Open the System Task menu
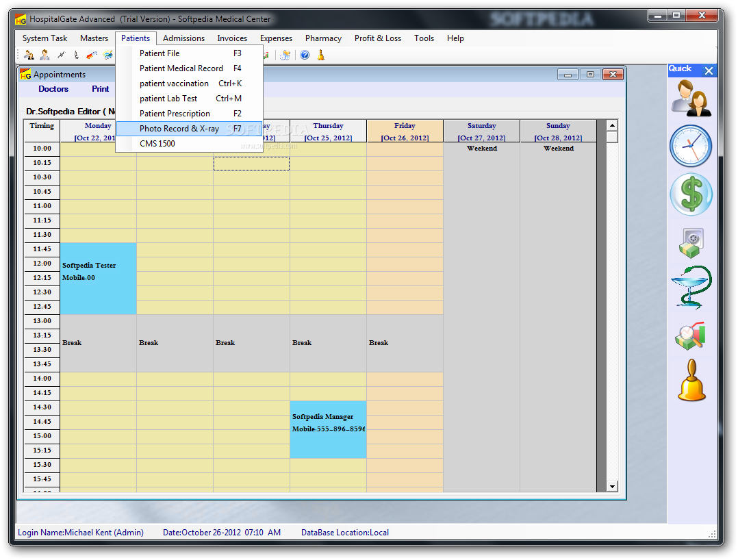The height and width of the screenshot is (560, 738). pos(44,38)
